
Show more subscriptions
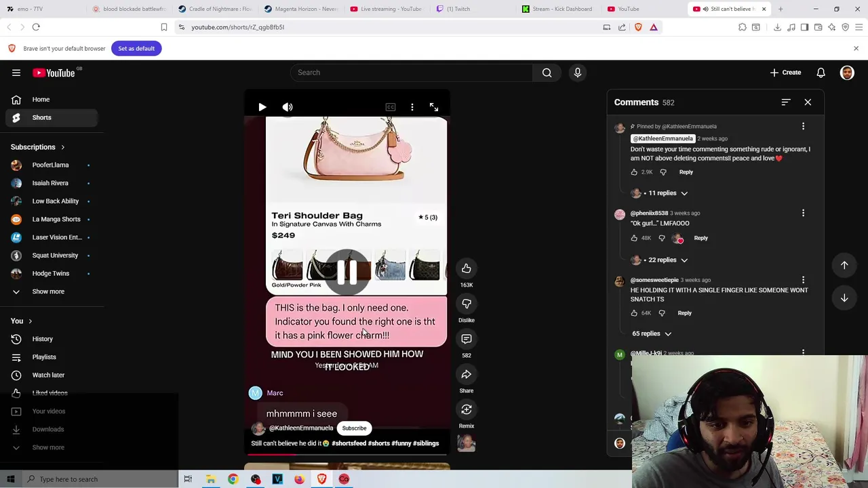tap(52, 291)
